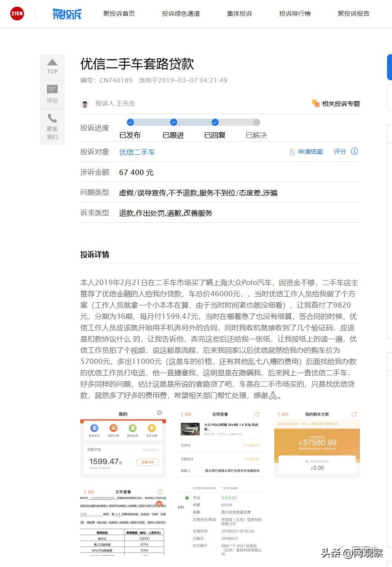Click the document icon beside 申请结案
The height and width of the screenshot is (567, 392).
pyautogui.click(x=292, y=152)
